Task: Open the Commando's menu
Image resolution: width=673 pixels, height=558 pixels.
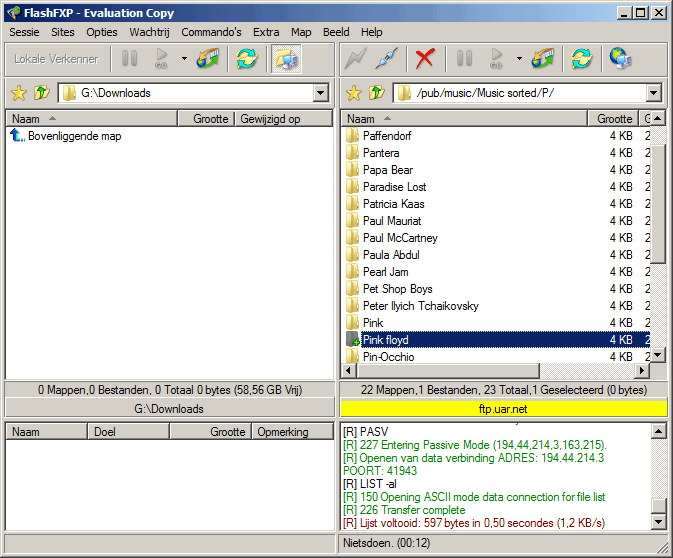Action: click(211, 32)
